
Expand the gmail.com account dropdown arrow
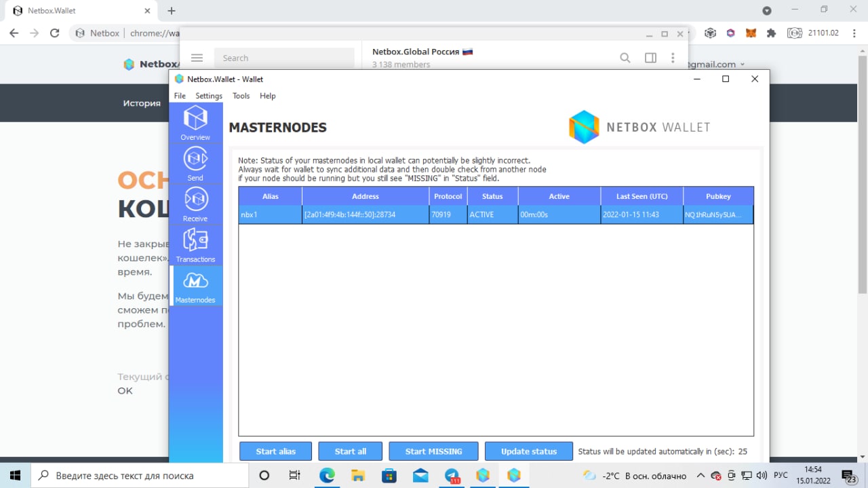pos(742,64)
